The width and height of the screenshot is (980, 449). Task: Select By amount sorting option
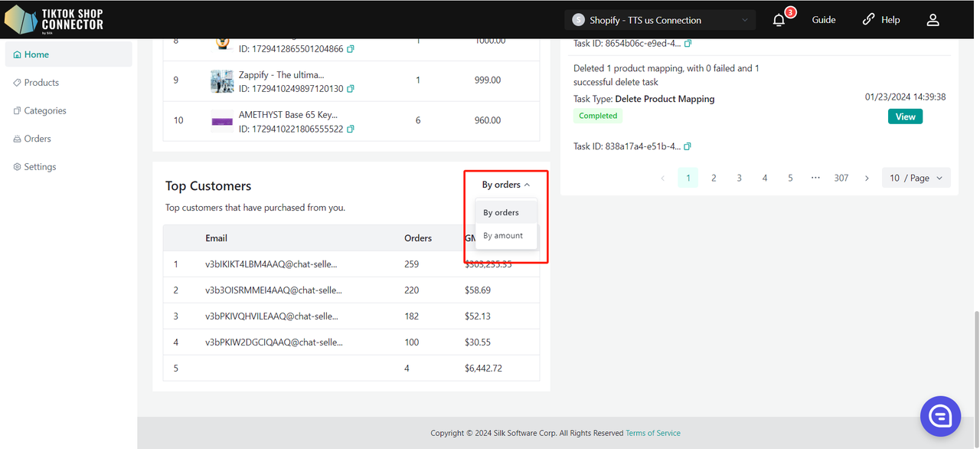tap(503, 236)
